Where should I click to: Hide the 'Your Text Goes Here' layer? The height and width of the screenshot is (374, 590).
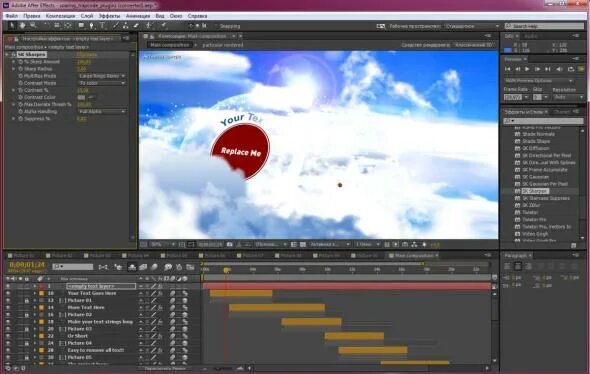click(x=8, y=293)
